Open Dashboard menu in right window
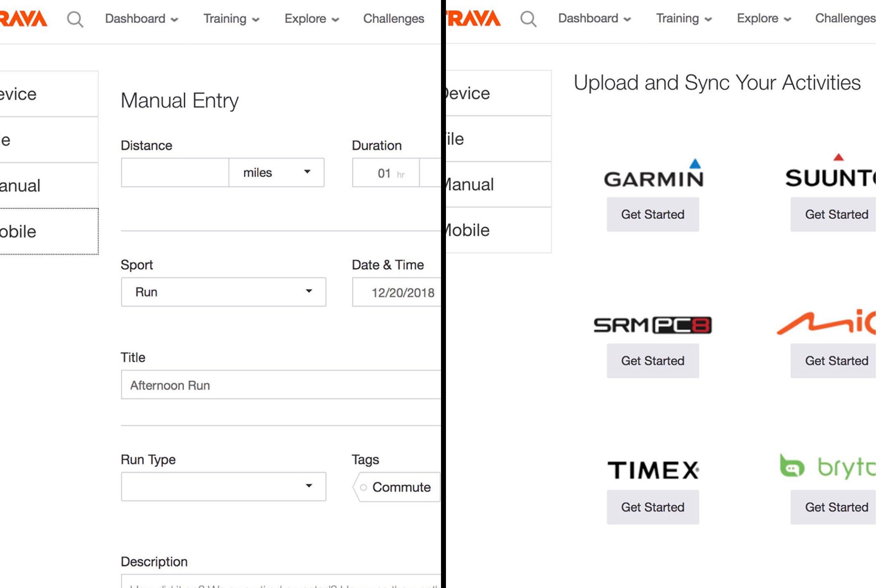This screenshot has width=882, height=588. (594, 18)
